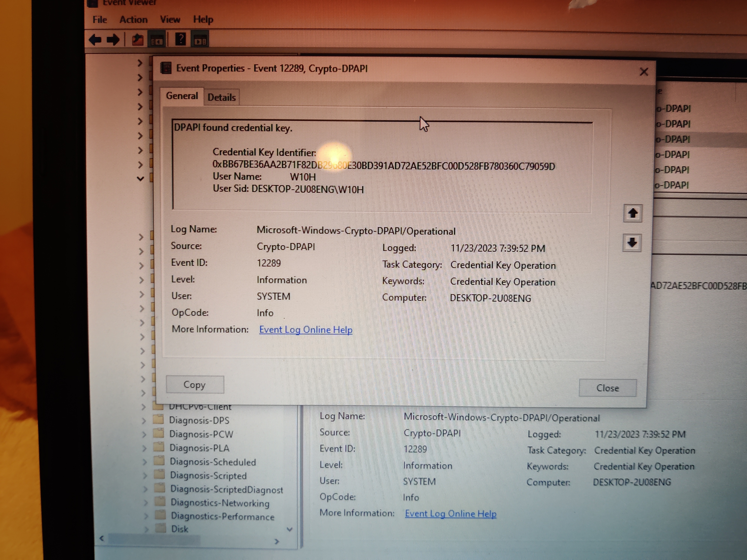Select the Diagnosis-DPS folder
The height and width of the screenshot is (560, 747).
coord(199,420)
